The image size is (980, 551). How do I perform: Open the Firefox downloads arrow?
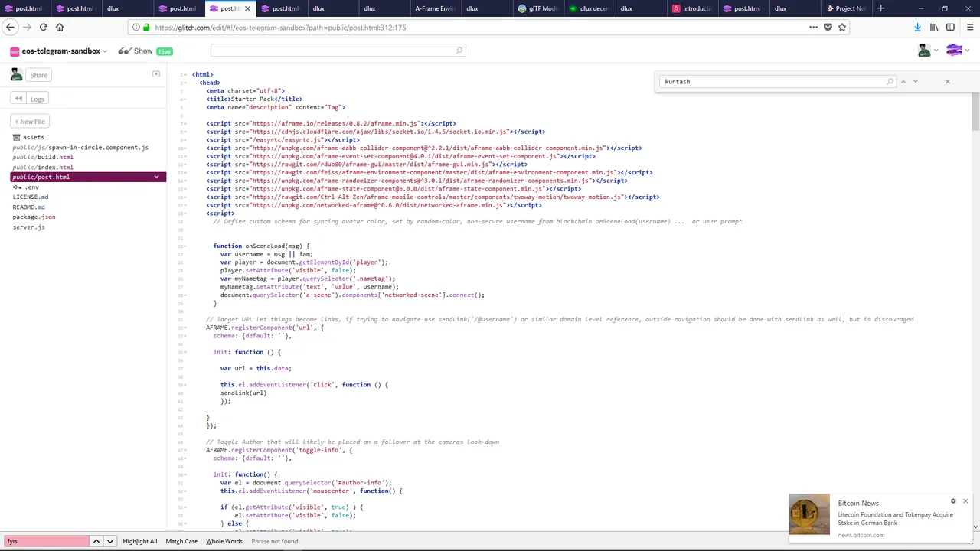917,27
